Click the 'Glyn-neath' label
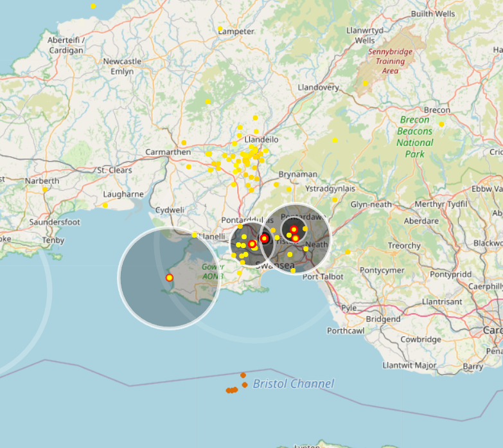This screenshot has width=503, height=448. [x=371, y=204]
